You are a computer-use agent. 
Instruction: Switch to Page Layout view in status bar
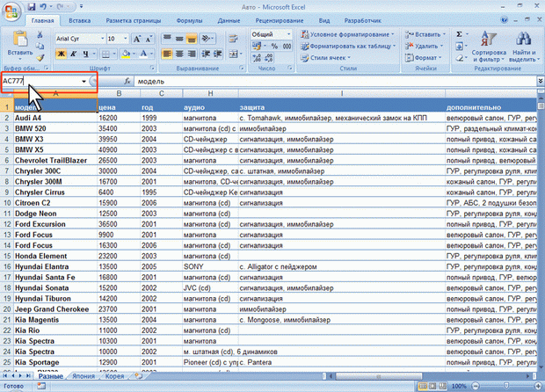point(432,386)
